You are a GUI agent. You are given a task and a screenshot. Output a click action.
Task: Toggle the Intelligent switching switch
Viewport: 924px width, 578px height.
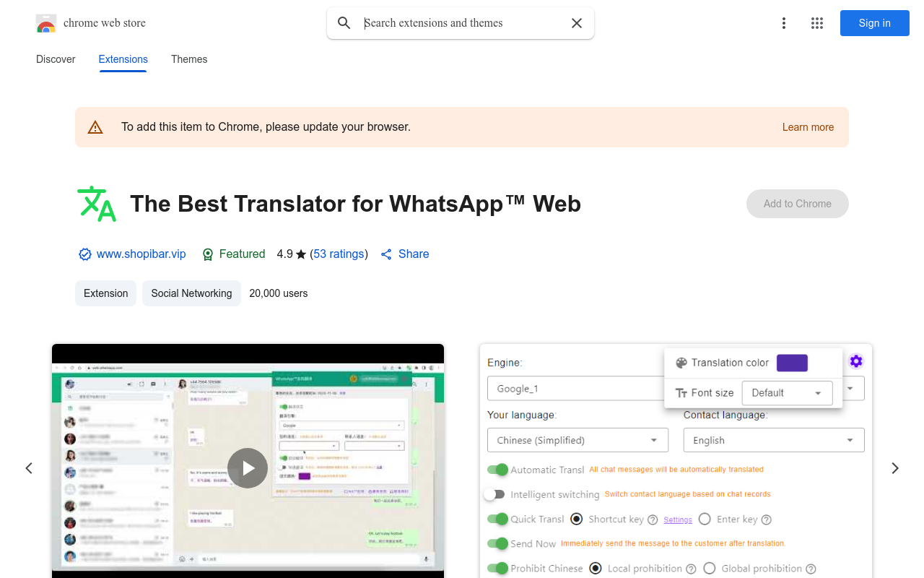(494, 494)
